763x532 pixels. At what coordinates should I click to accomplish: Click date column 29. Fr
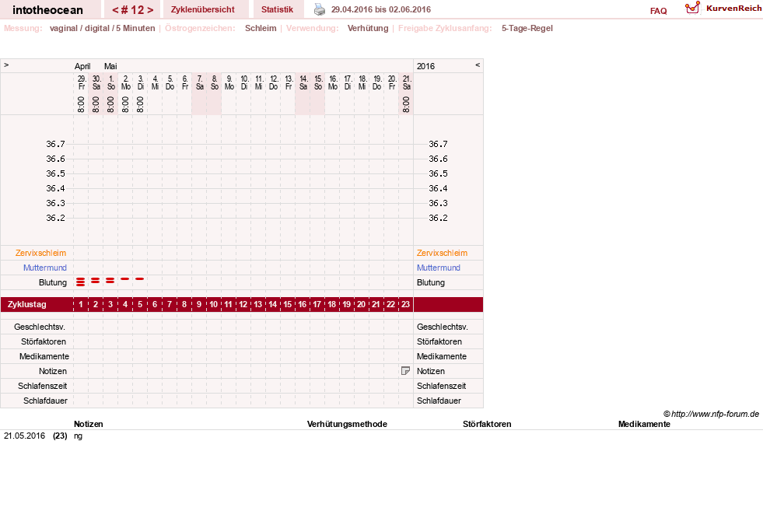[81, 82]
